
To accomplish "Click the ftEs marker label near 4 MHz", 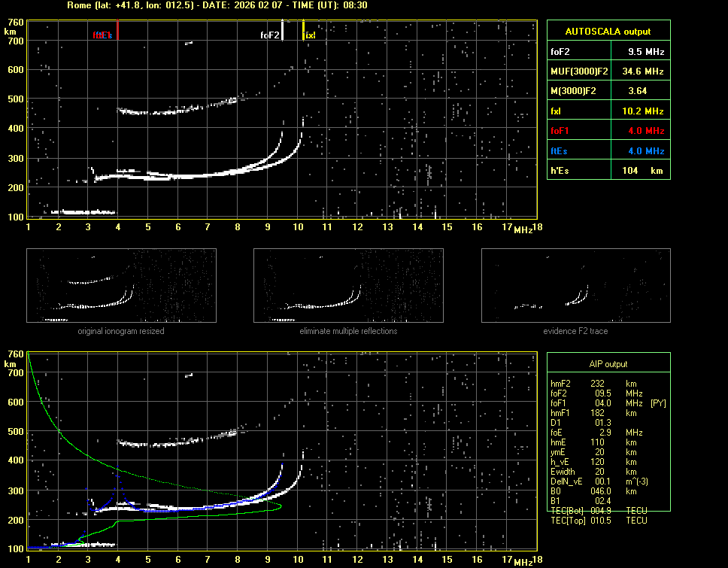I will 102,35.
